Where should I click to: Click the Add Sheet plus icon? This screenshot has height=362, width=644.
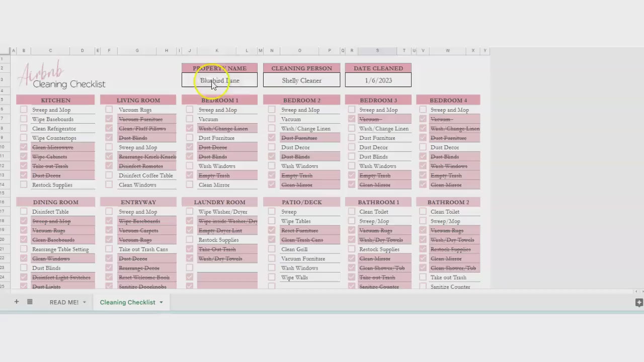(x=17, y=302)
